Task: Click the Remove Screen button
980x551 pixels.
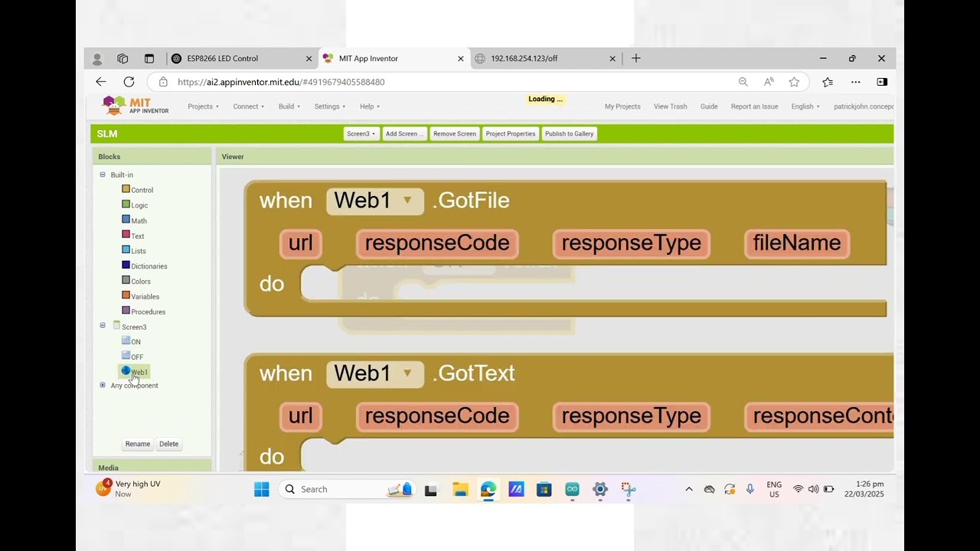Action: [455, 134]
